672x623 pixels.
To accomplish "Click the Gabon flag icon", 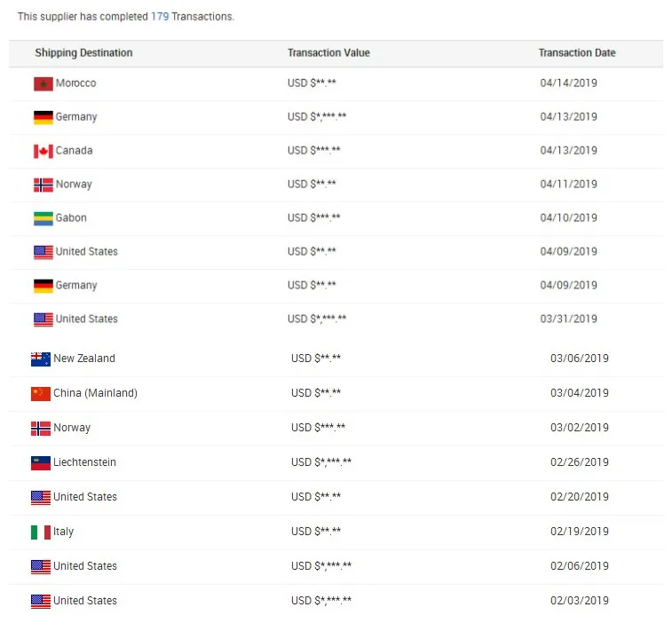I will pyautogui.click(x=43, y=218).
